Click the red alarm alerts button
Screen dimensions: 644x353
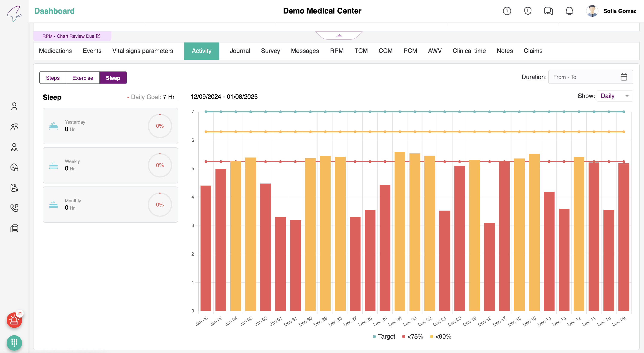pyautogui.click(x=14, y=320)
